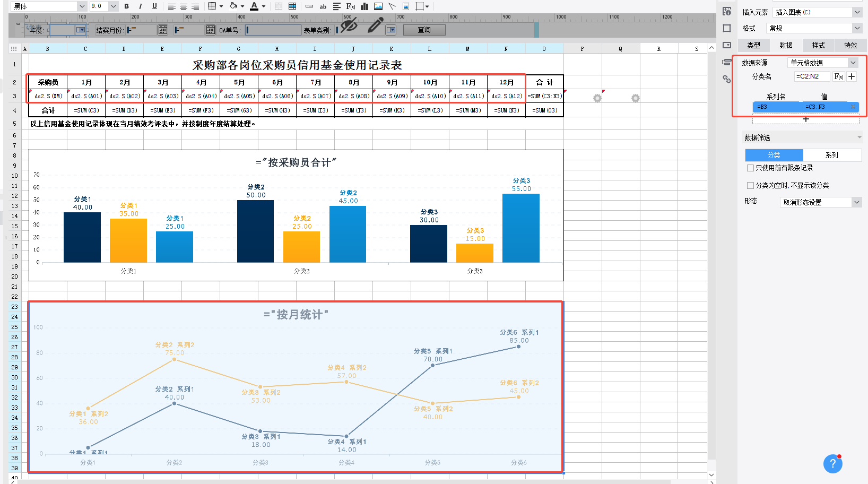Toggle bold formatting in the toolbar
This screenshot has height=484, width=868.
[126, 6]
